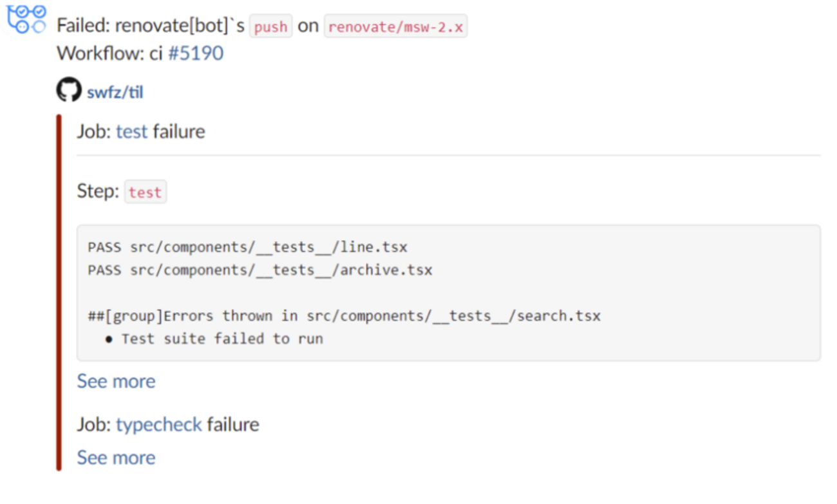
Task: Expand See more below the code block
Action: point(116,381)
